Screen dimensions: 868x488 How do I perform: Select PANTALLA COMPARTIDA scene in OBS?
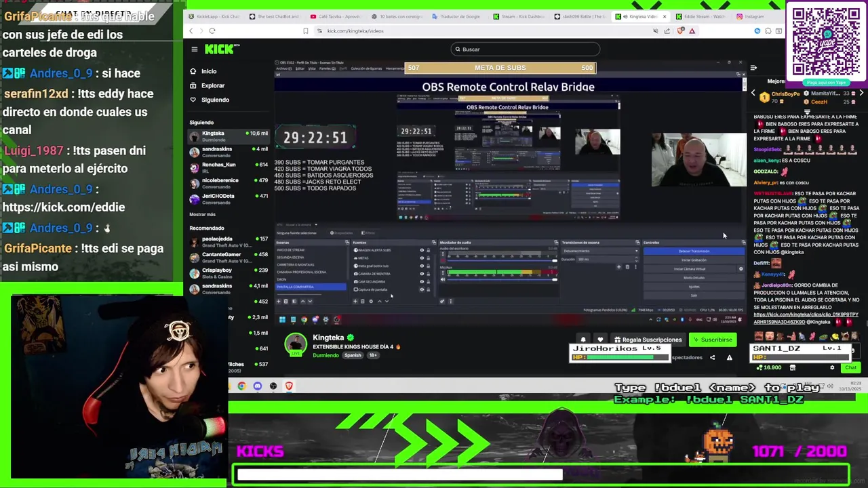[x=311, y=287]
